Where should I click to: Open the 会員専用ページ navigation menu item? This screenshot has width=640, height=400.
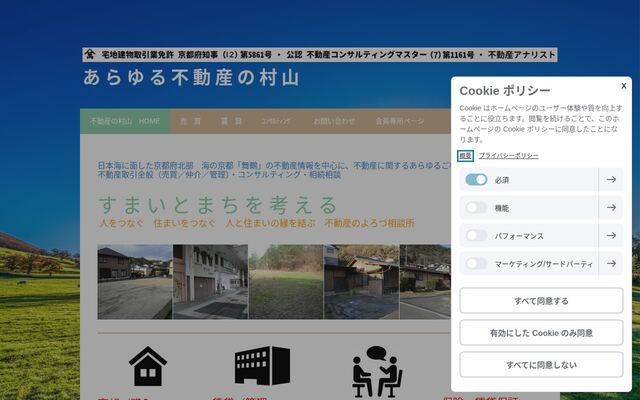pyautogui.click(x=400, y=121)
